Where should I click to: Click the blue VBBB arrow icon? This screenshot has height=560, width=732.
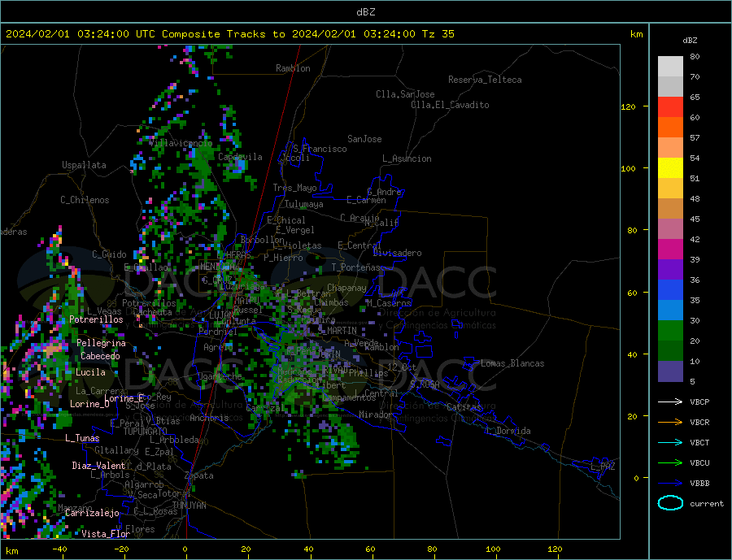[x=670, y=483]
